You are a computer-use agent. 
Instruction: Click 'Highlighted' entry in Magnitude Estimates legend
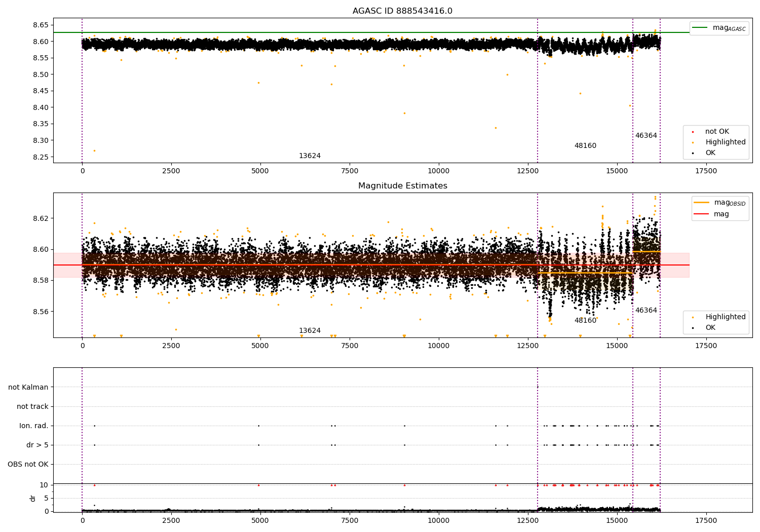(726, 317)
